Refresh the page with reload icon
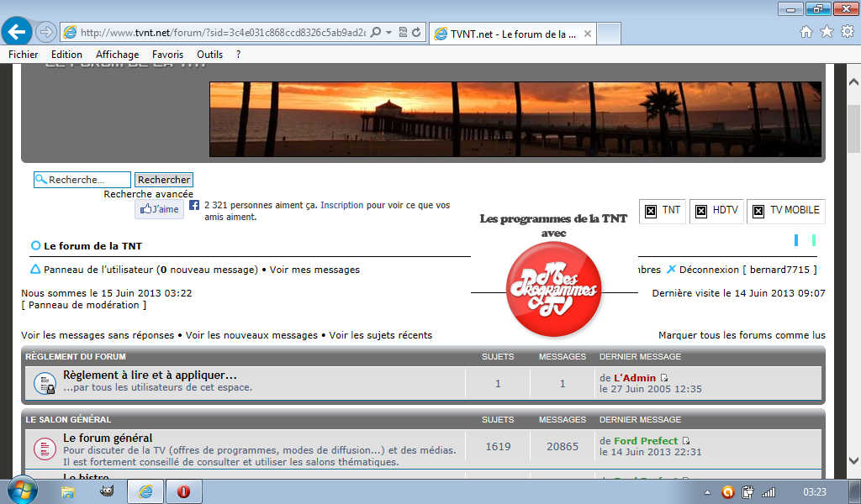861x504 pixels. pos(417,33)
